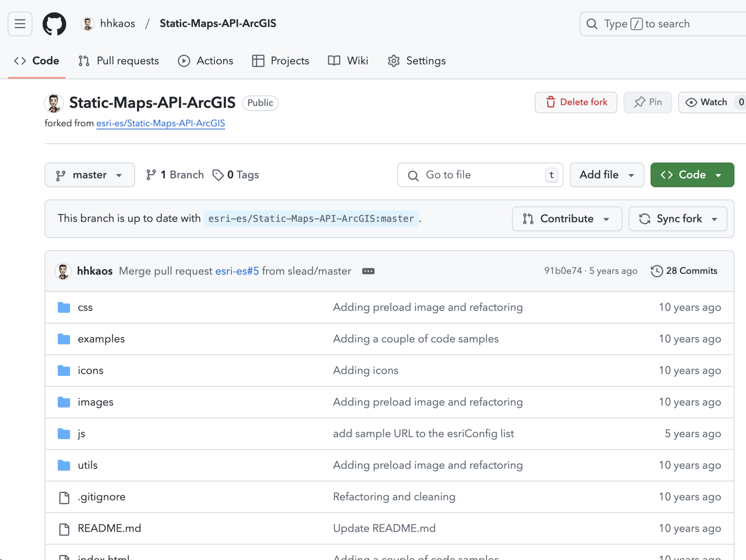Click the Watch count badge 0
This screenshot has width=746, height=560.
[x=741, y=102]
